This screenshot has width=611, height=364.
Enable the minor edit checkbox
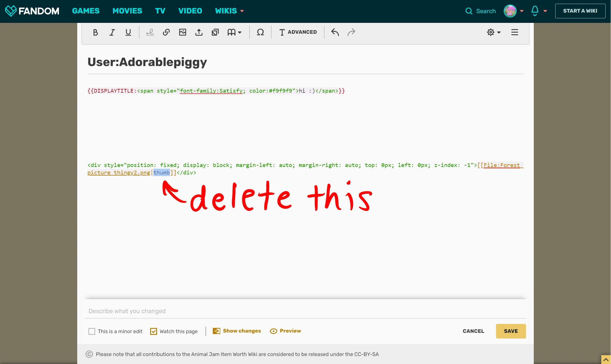[x=92, y=331]
